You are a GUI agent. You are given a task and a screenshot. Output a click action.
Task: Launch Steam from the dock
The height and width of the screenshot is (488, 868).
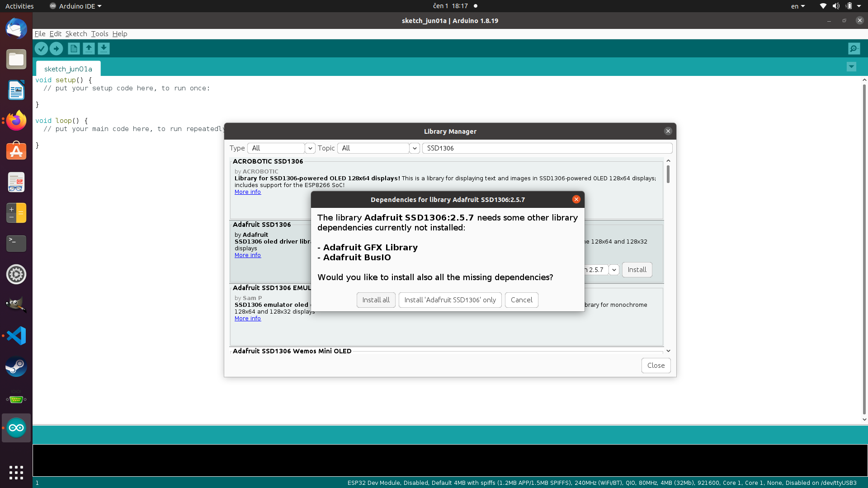coord(16,366)
